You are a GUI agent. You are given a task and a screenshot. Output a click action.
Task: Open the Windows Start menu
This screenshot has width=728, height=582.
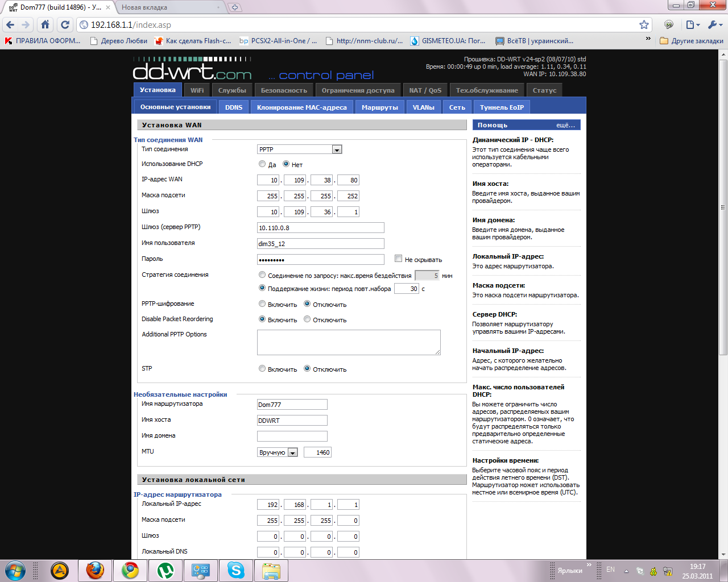pos(15,570)
